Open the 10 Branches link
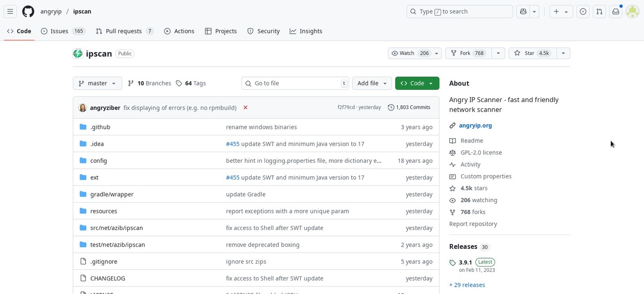 click(x=150, y=83)
